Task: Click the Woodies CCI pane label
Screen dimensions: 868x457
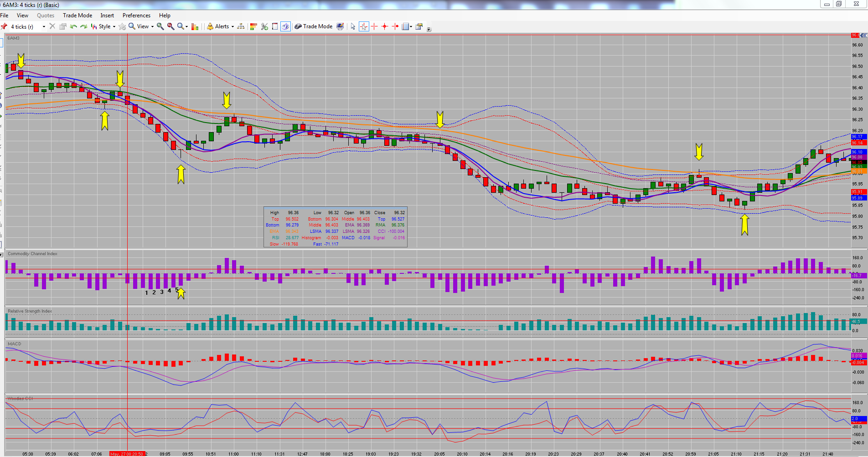Action: [20, 399]
